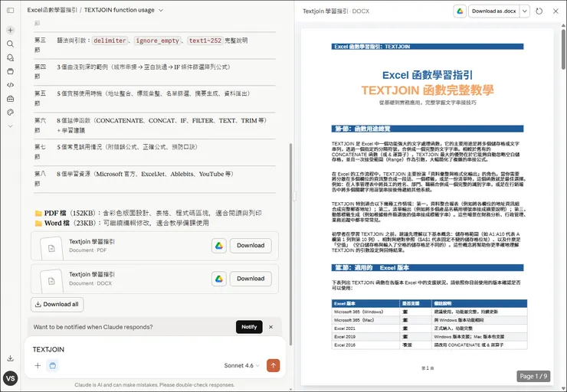The height and width of the screenshot is (392, 567).
Task: Click the Excel 函數學習指引 heading in preview
Action: [x=428, y=75]
